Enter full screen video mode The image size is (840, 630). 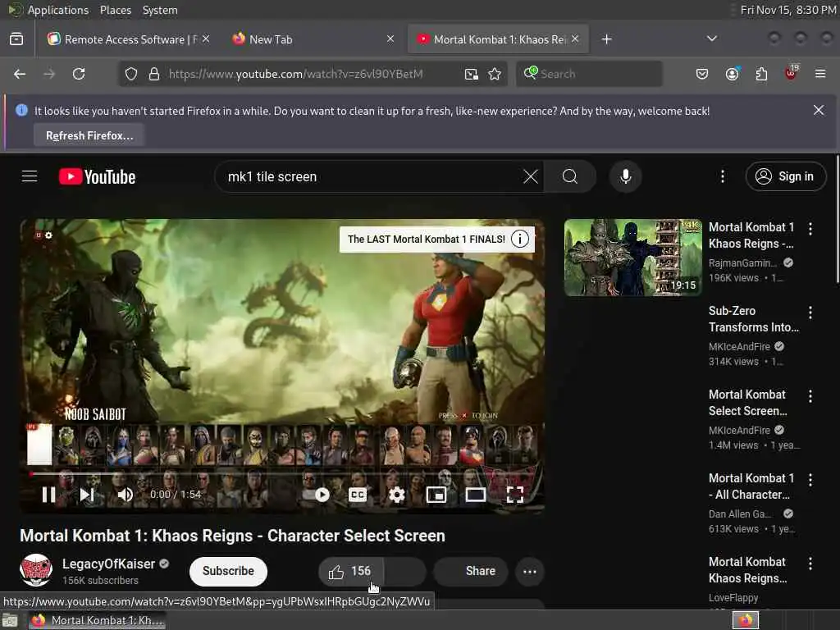pyautogui.click(x=515, y=495)
